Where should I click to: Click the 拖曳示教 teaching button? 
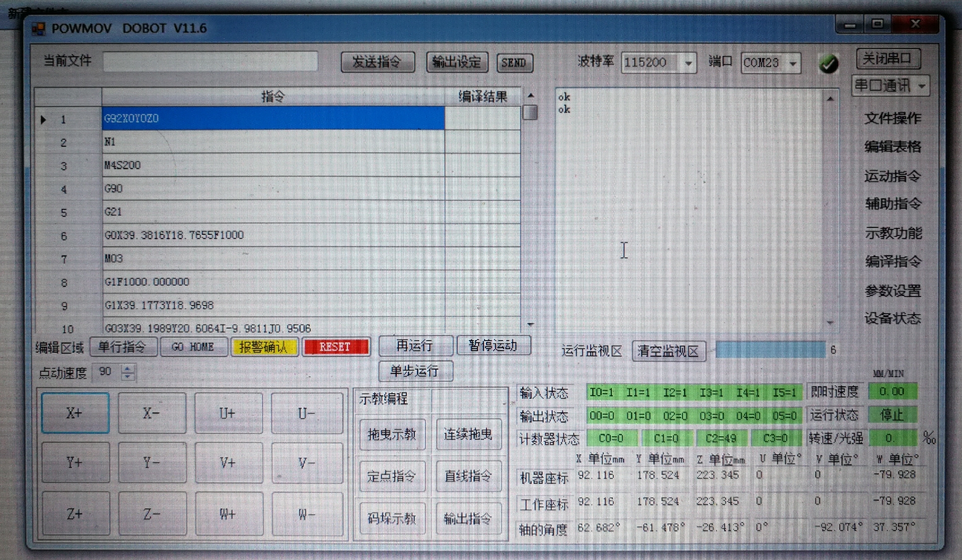tap(392, 434)
